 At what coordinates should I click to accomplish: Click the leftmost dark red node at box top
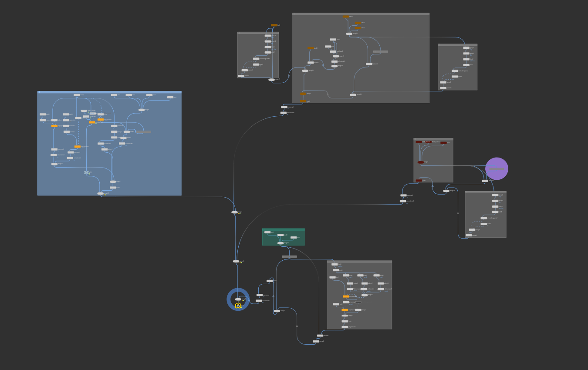click(419, 142)
